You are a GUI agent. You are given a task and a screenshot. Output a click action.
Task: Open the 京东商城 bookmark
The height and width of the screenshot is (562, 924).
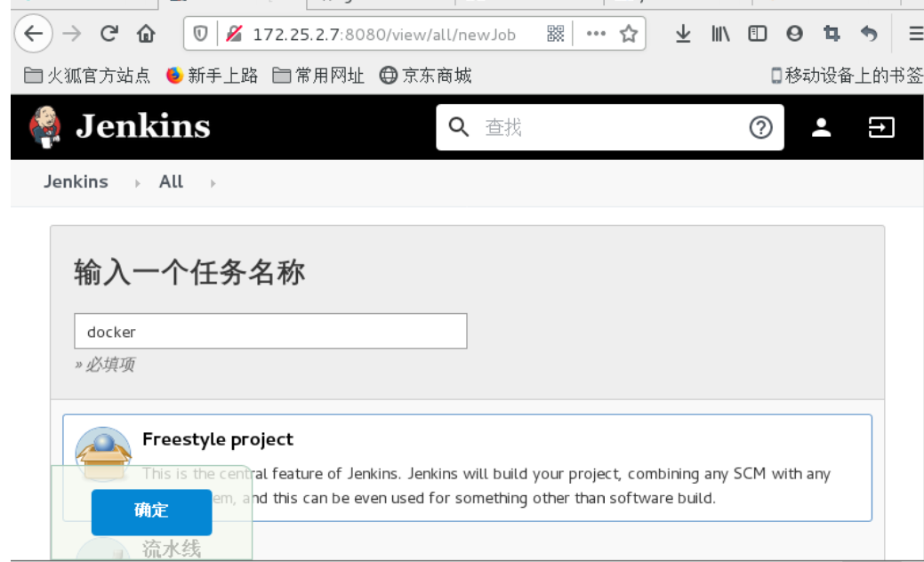425,76
